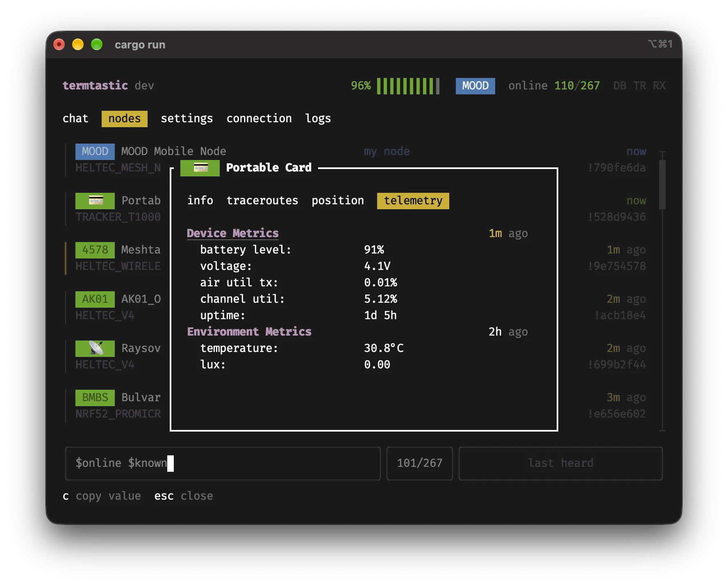
Task: Click the Environment Metrics 2h ago timestamp
Action: point(508,332)
